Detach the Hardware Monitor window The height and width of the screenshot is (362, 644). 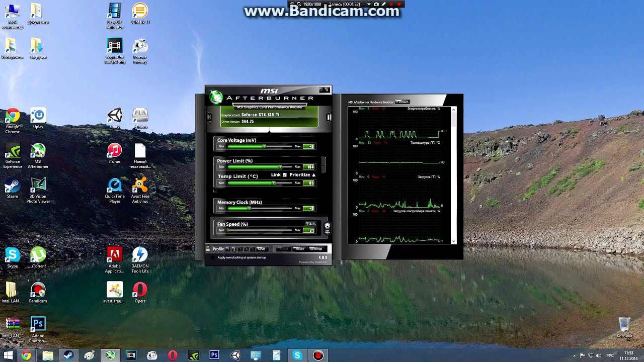[403, 102]
